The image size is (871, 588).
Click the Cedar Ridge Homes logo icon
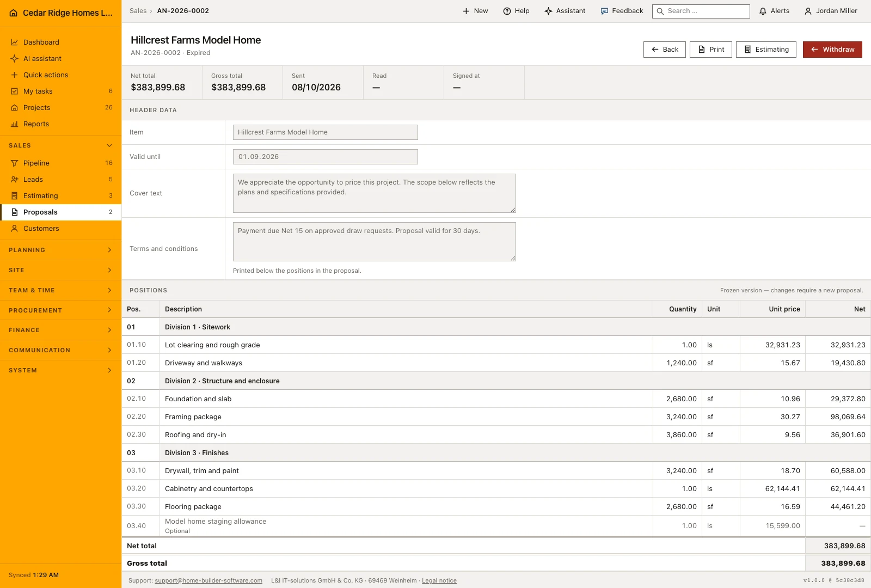pos(14,13)
